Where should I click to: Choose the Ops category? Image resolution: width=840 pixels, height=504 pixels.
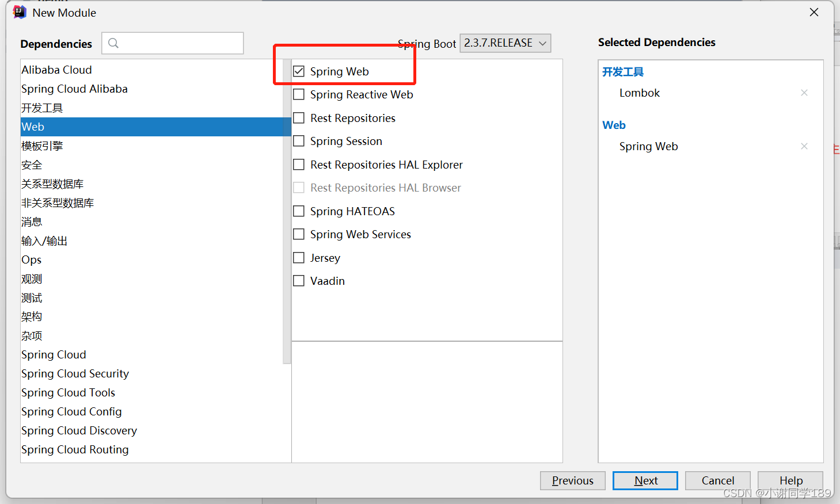tap(152, 259)
